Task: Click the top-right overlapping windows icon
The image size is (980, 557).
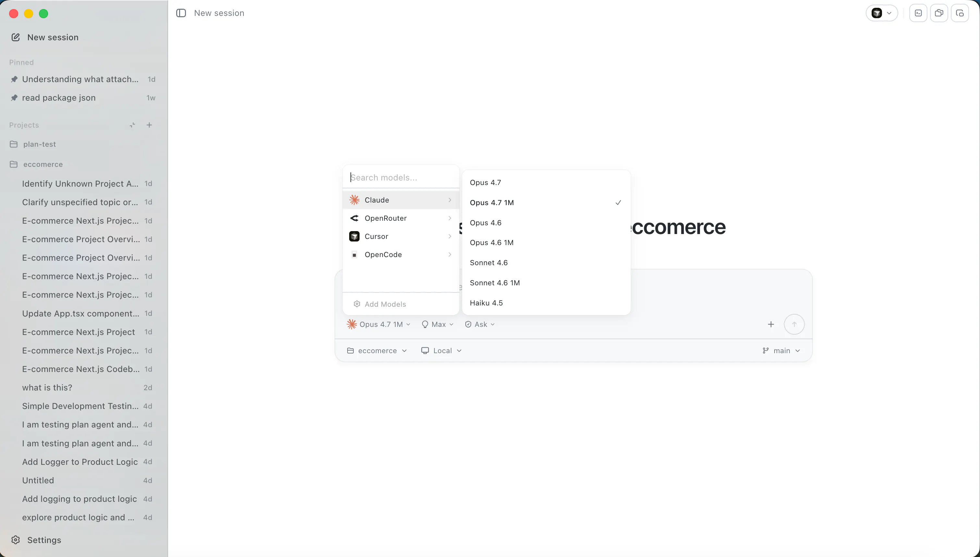Action: [x=939, y=13]
